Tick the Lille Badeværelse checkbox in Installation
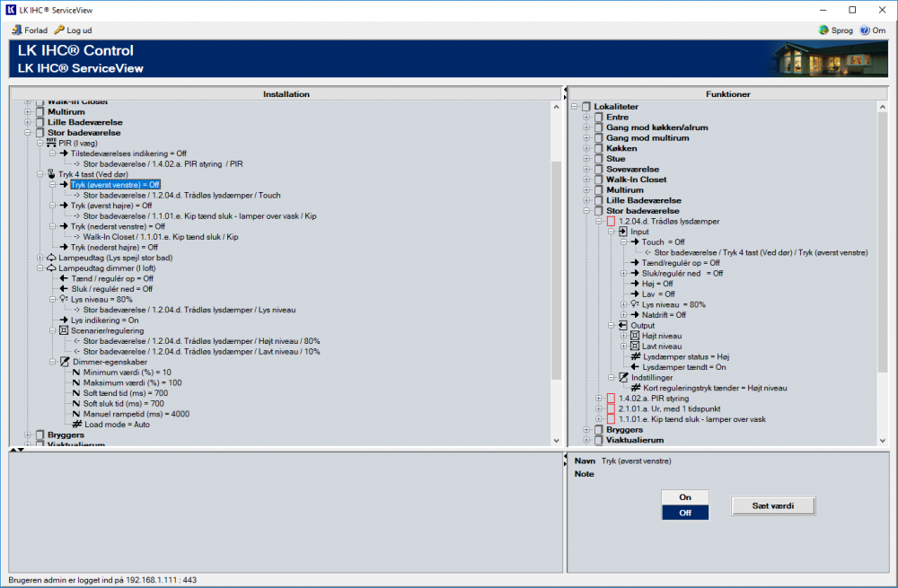Screen dimensions: 898x588 click(40, 122)
